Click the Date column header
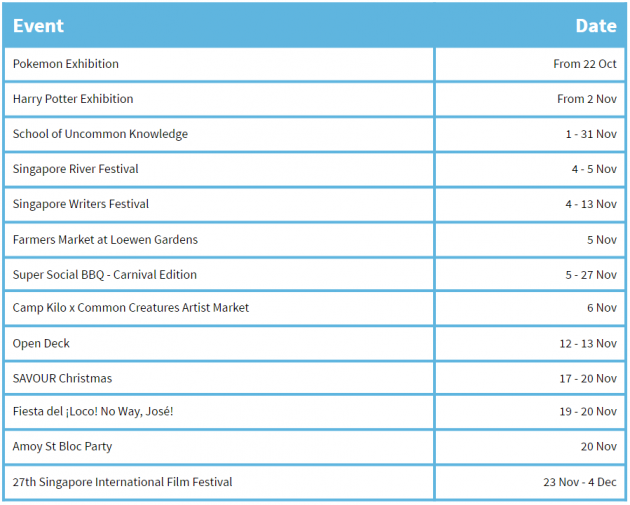This screenshot has height=505, width=630. coord(595,26)
